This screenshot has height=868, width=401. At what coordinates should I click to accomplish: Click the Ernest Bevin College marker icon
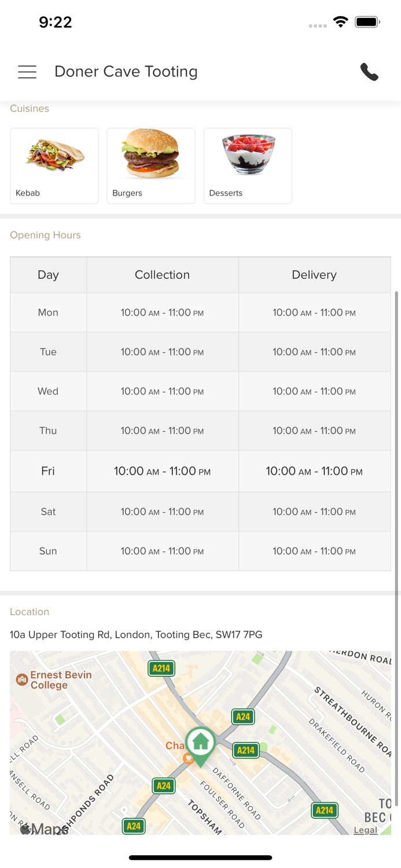[x=22, y=679]
